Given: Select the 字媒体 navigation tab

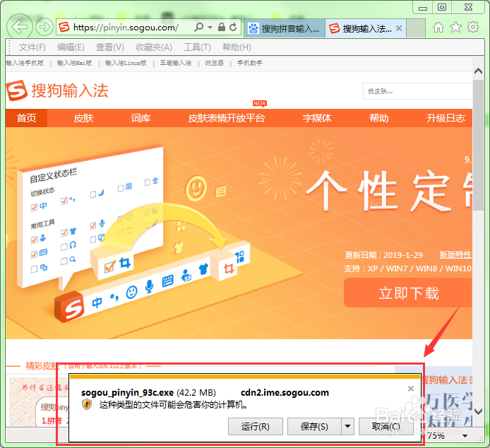Looking at the screenshot, I should pyautogui.click(x=317, y=118).
